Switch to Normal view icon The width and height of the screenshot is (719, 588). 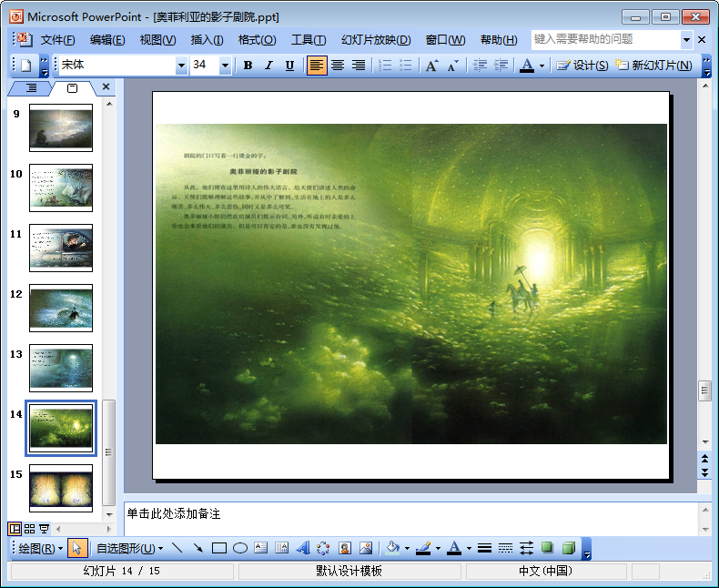(15, 529)
